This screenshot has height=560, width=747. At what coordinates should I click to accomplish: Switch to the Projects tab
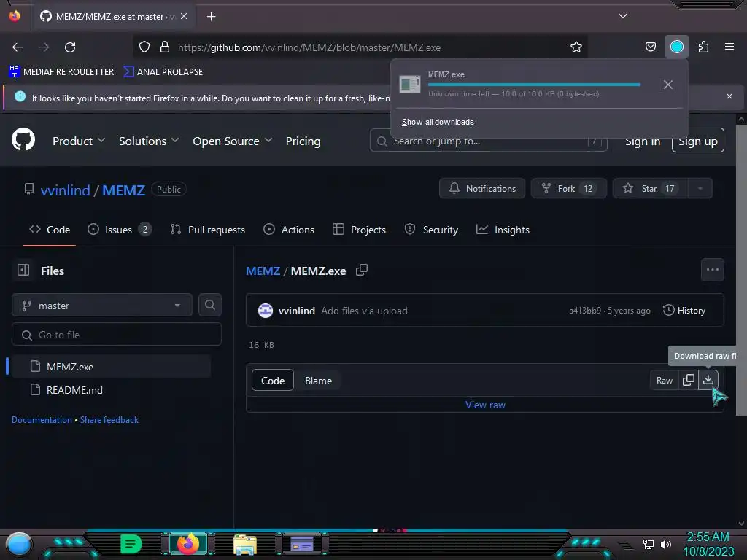[359, 230]
